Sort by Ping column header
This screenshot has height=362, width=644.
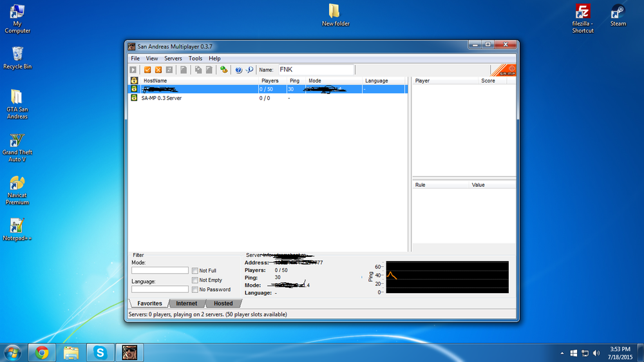point(296,81)
